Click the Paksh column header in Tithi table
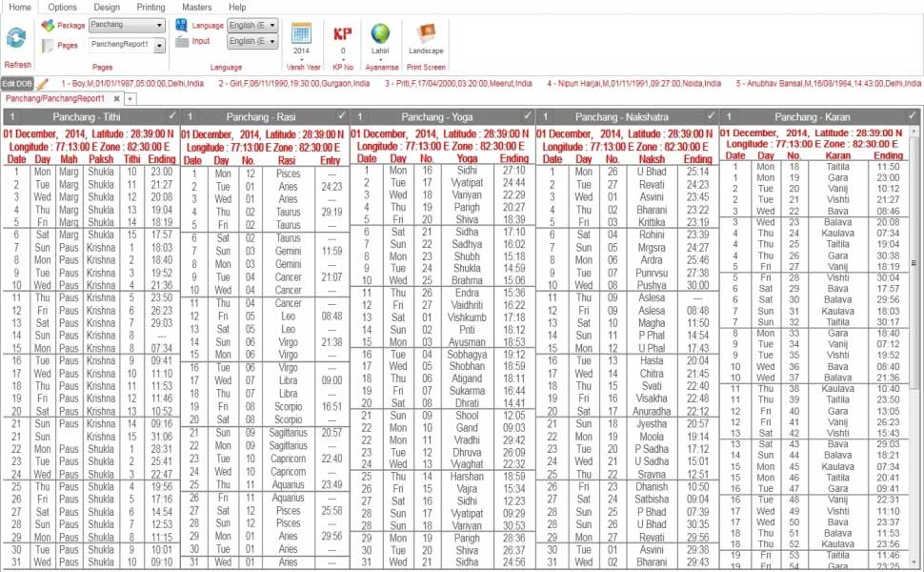 [x=101, y=159]
